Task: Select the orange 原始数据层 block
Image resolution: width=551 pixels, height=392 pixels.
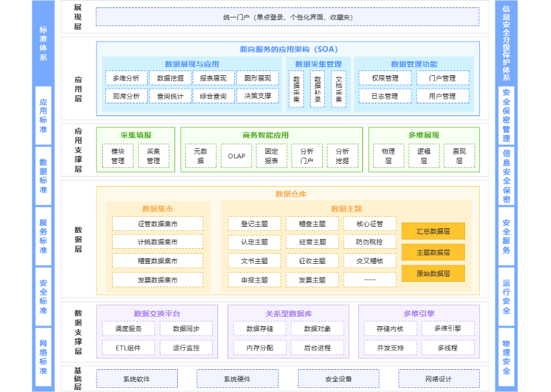Action: [x=433, y=273]
